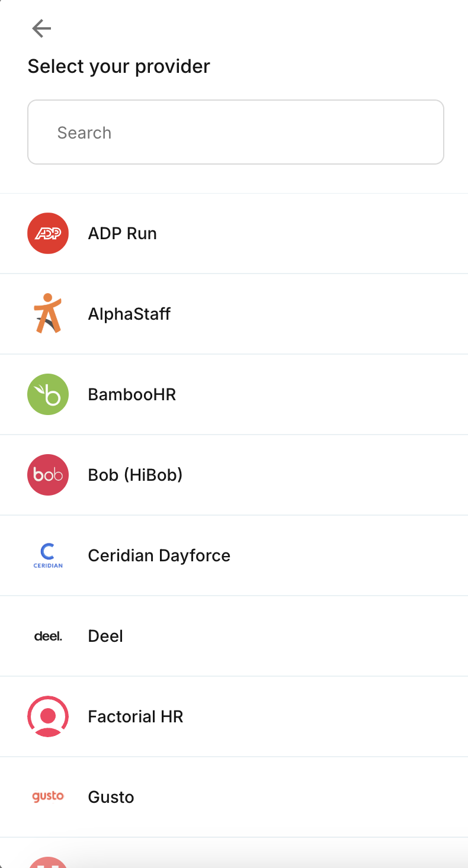The width and height of the screenshot is (468, 868).
Task: Click the partially visible logo below Gusto
Action: pos(48,862)
